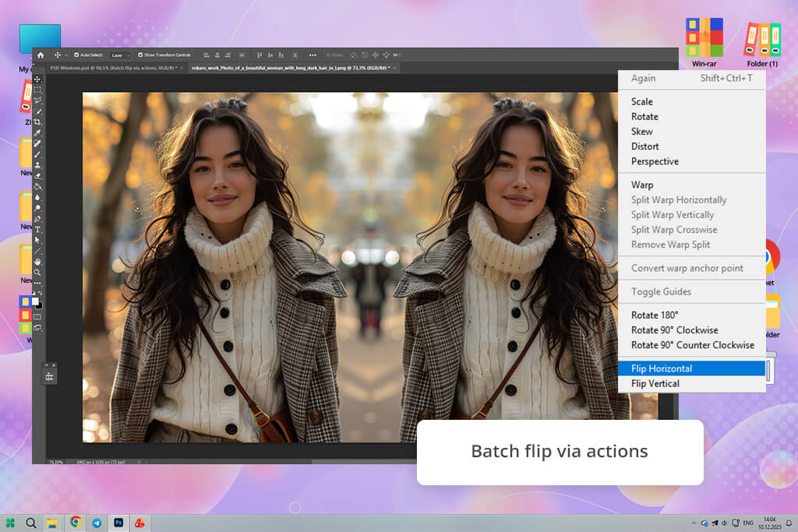Click the foreground color swatch
The image size is (798, 532).
pyautogui.click(x=34, y=301)
